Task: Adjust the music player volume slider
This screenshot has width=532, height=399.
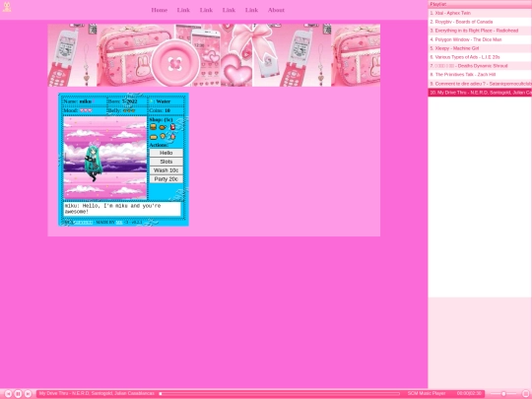Action: pyautogui.click(x=504, y=393)
